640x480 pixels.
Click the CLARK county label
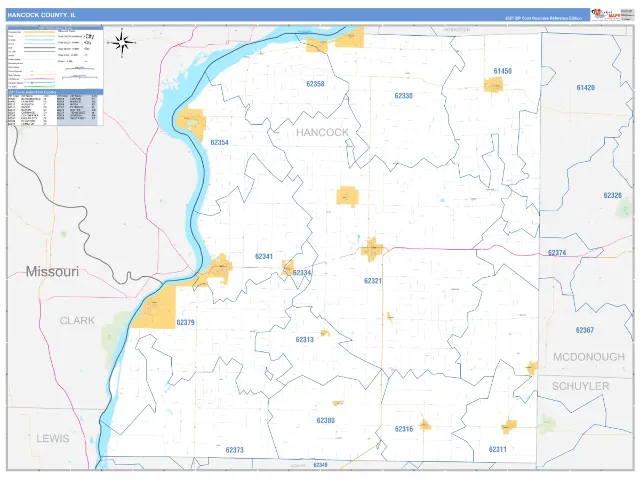coord(77,320)
